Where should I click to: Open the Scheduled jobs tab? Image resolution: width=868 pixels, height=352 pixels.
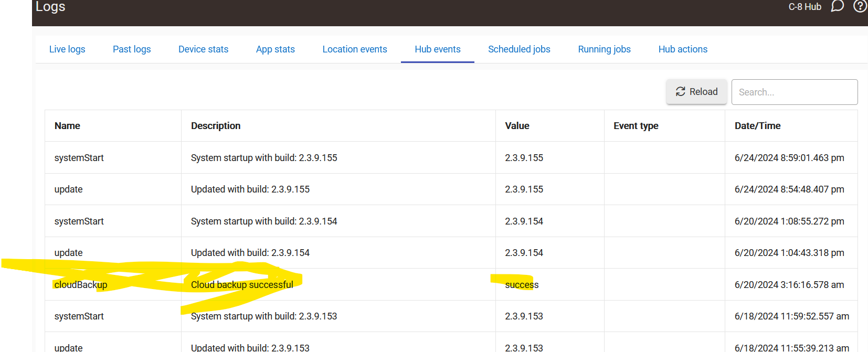coord(519,49)
